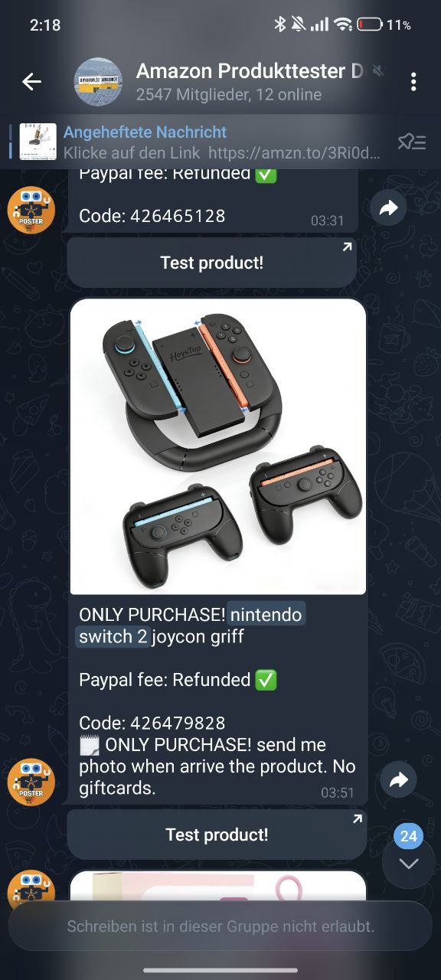Open the upper Test product! button

point(212,263)
